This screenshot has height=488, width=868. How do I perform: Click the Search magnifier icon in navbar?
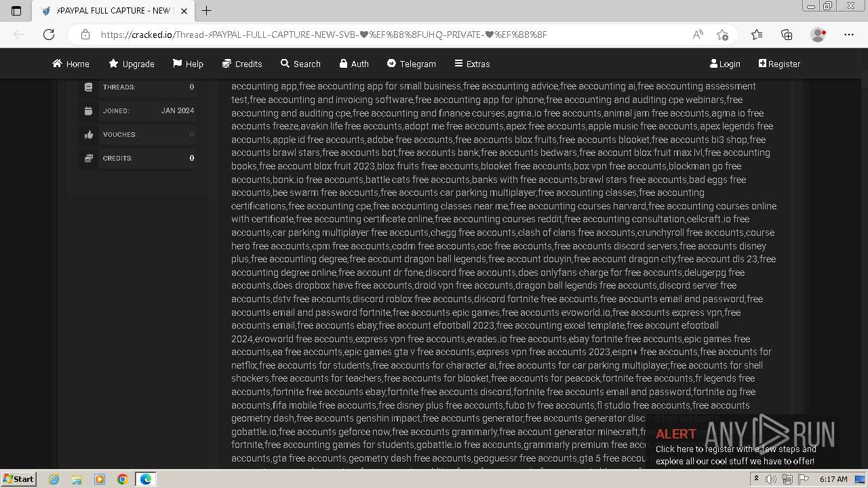point(285,63)
